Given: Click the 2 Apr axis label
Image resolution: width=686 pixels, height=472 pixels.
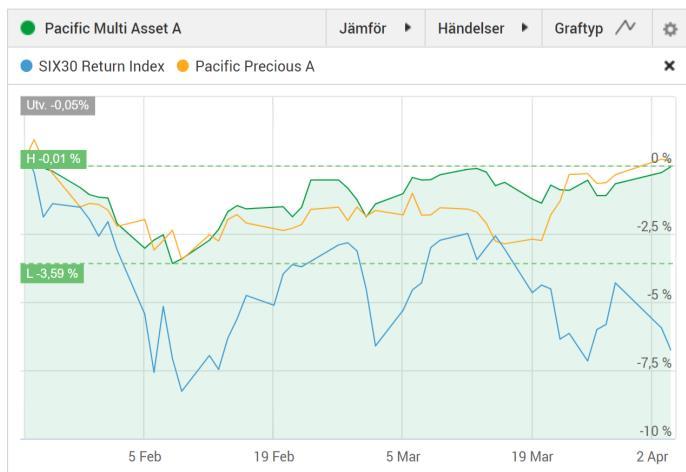Looking at the screenshot, I should [652, 457].
